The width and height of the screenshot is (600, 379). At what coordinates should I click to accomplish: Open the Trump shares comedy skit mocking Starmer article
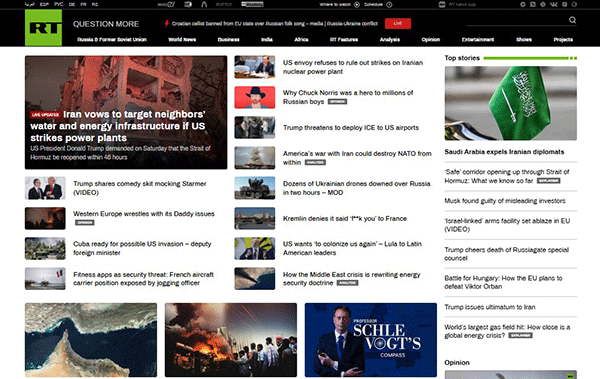click(x=140, y=188)
